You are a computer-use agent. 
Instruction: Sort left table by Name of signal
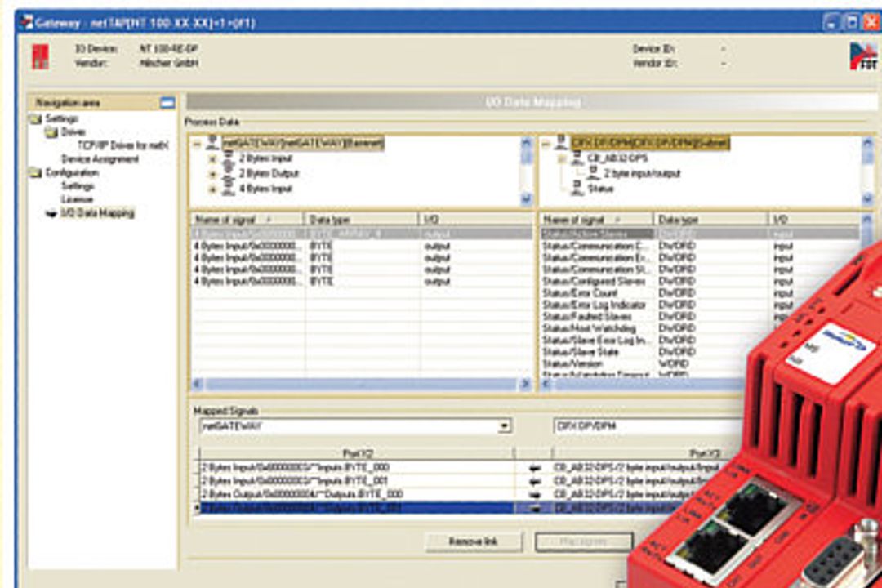(x=247, y=220)
